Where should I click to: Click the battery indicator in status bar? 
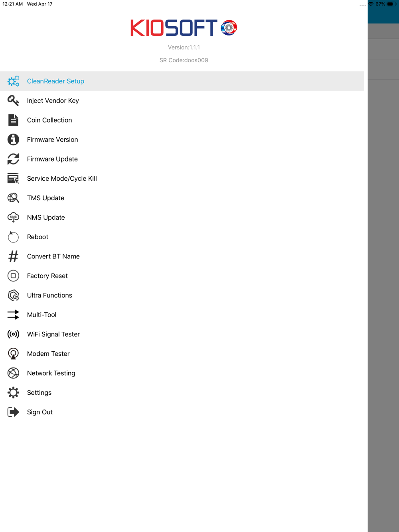[391, 4]
